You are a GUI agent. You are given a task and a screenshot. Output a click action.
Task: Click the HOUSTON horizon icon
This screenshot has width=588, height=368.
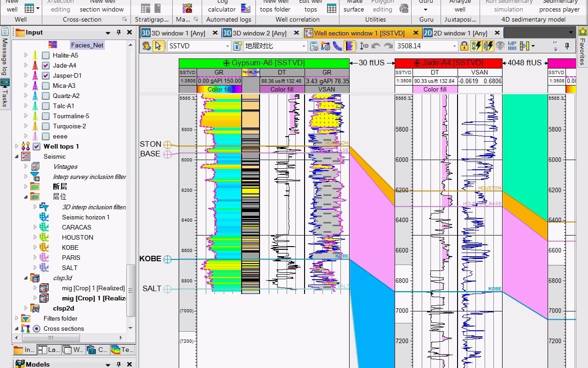click(44, 237)
